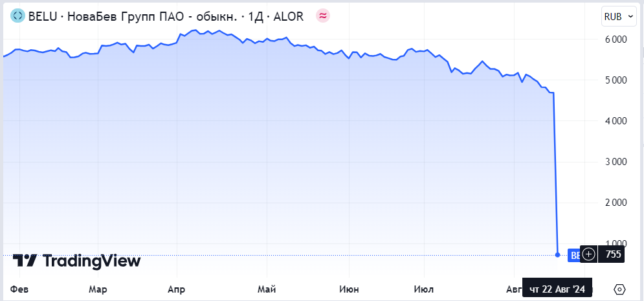This screenshot has width=644, height=301.
Task: Click the TradingView logo
Action: click(x=76, y=261)
